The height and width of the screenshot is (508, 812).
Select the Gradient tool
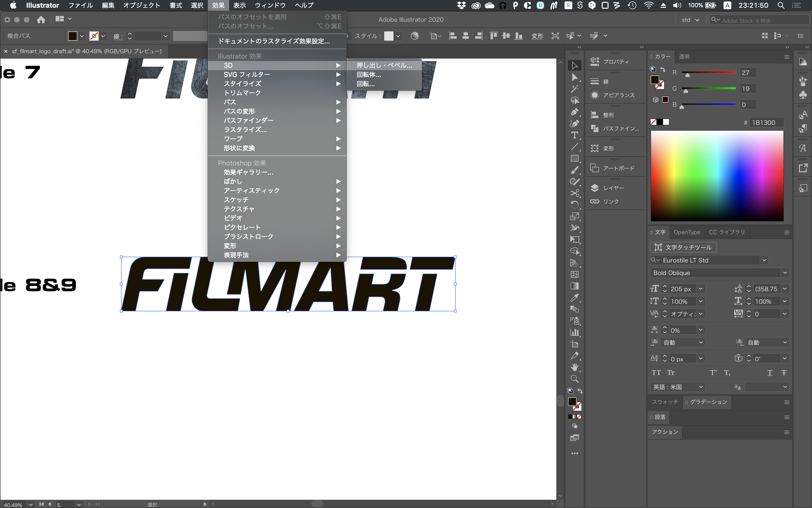[574, 286]
